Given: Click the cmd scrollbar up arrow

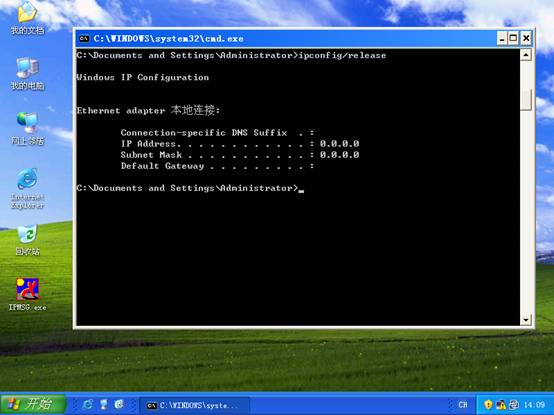Looking at the screenshot, I should [526, 55].
